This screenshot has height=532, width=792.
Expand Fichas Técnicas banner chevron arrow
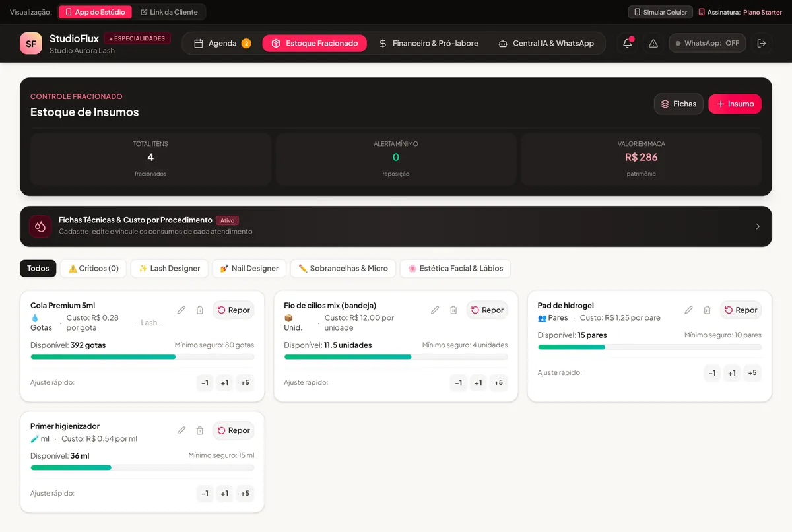[758, 226]
